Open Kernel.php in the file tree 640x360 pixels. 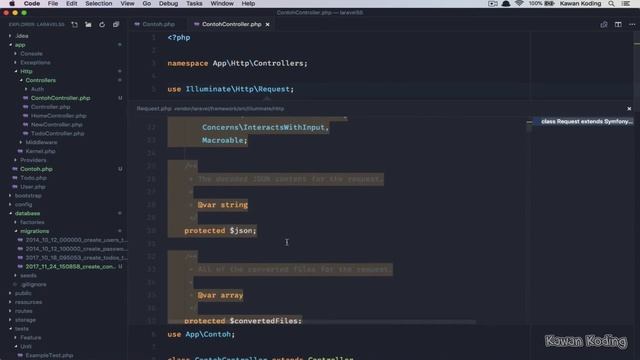tap(40, 151)
